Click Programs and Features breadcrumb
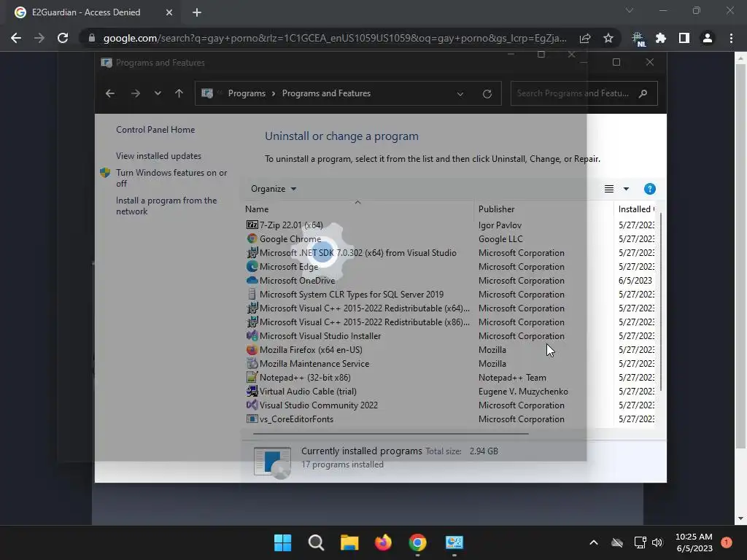The image size is (747, 560). [326, 93]
